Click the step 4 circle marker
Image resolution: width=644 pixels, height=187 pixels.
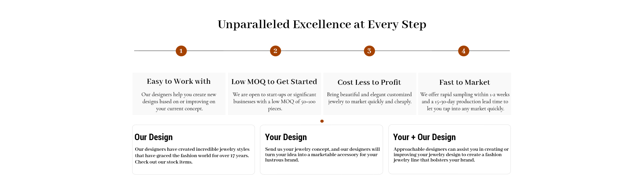tap(464, 51)
